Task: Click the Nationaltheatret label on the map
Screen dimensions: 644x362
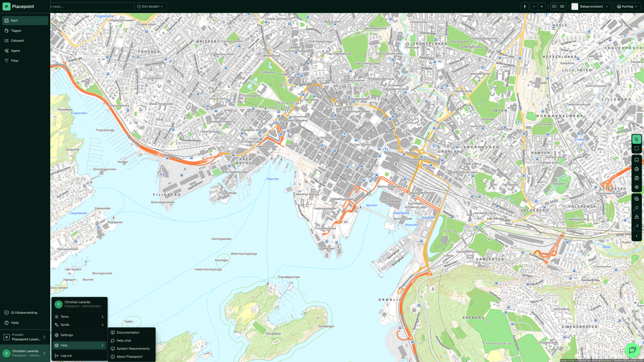Action: [x=297, y=120]
